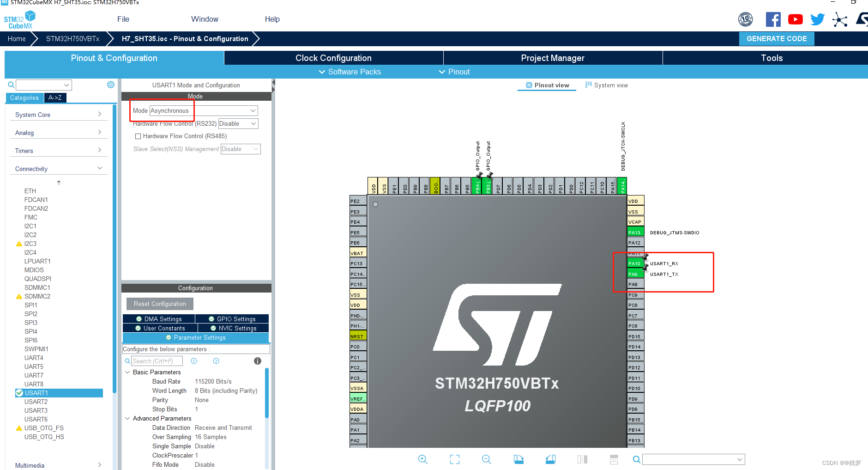
Task: Rotate the chip view clockwise icon
Action: pyautogui.click(x=518, y=459)
